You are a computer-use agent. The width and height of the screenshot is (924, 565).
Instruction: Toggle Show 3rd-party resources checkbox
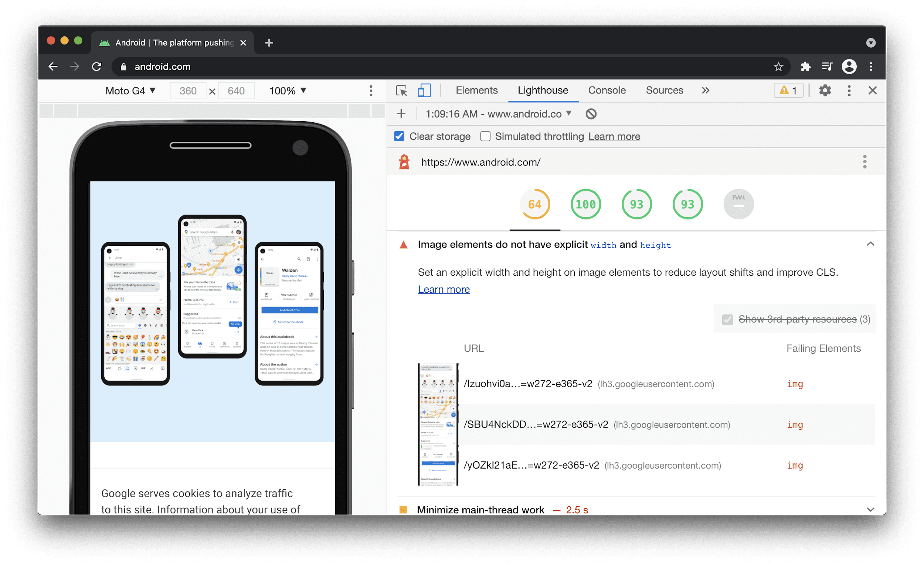coord(726,320)
